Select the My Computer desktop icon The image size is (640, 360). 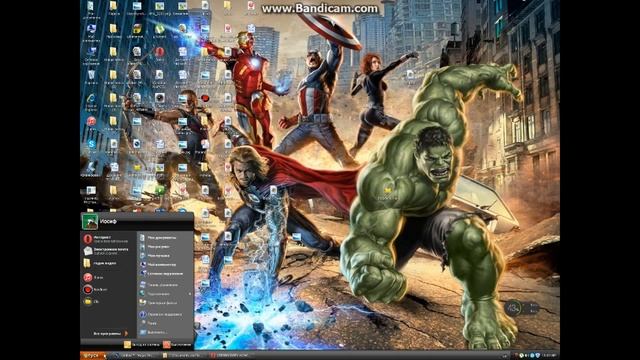(91, 29)
